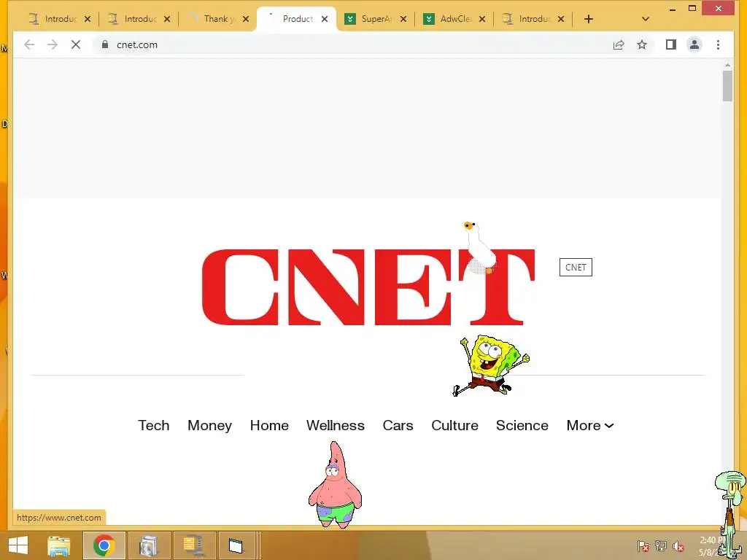Open the Wellness section
This screenshot has height=560, width=747.
[336, 425]
